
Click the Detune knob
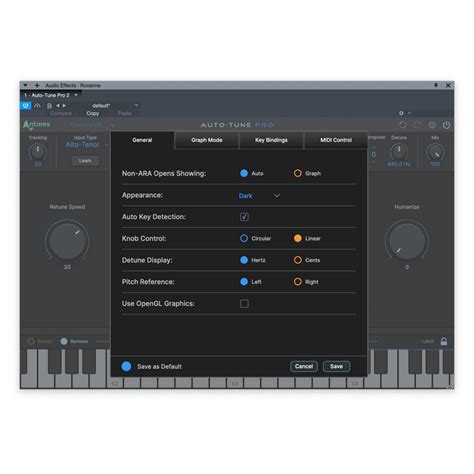point(399,152)
